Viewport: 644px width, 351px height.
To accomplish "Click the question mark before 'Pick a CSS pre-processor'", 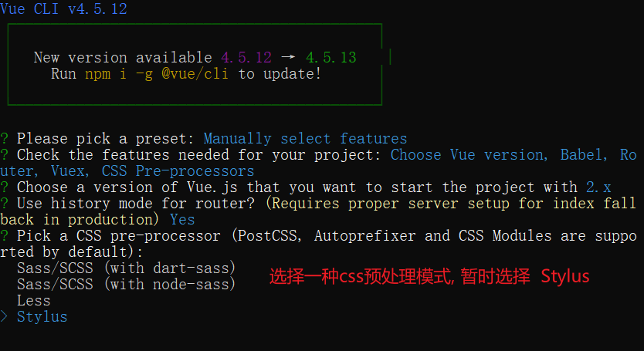I will pyautogui.click(x=4, y=235).
